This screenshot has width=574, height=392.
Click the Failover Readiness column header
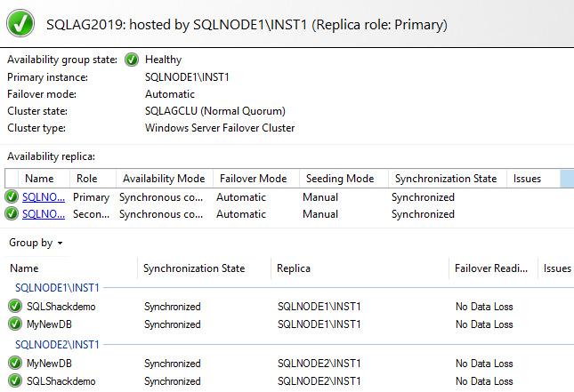coord(492,268)
